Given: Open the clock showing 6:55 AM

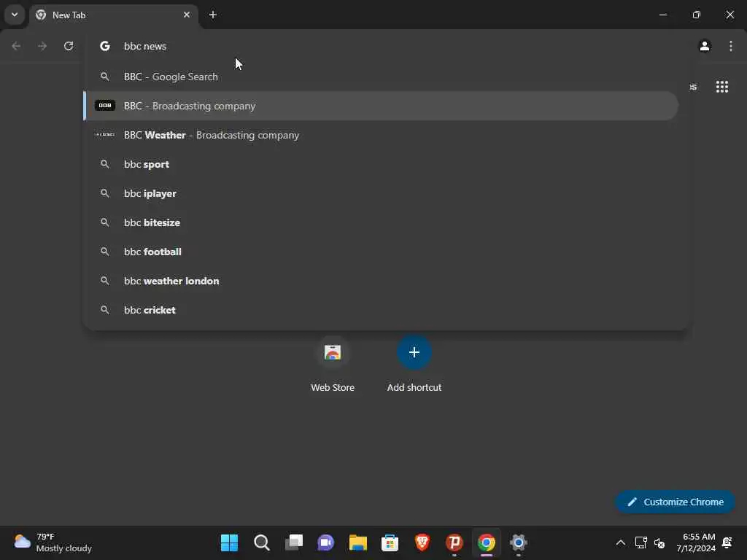Looking at the screenshot, I should (695, 542).
